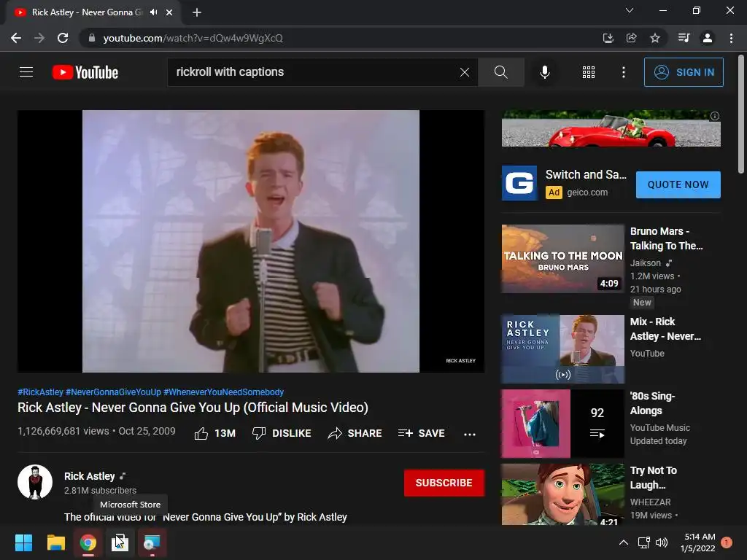This screenshot has height=560, width=747.
Task: Open the Geico ad info icon
Action: 715,116
